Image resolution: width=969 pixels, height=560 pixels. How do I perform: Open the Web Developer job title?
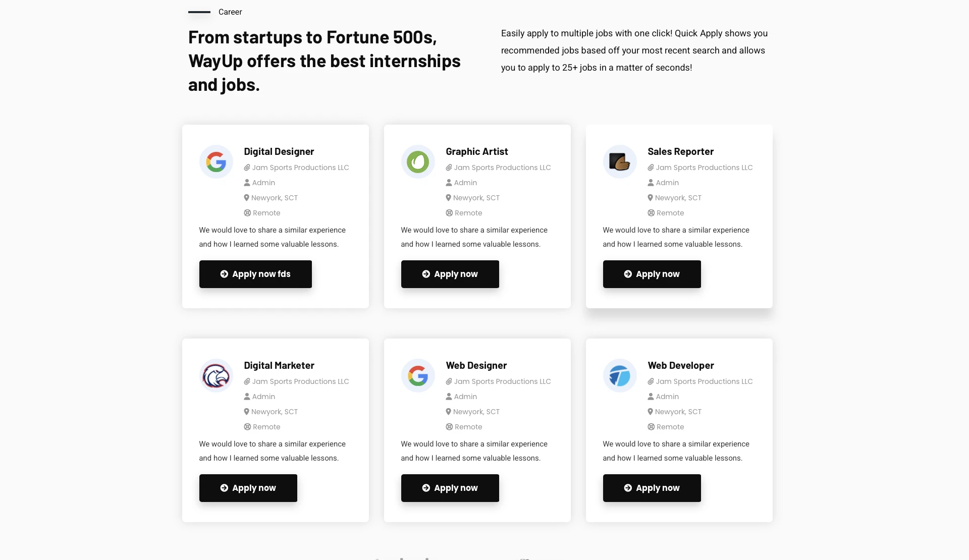pos(680,365)
